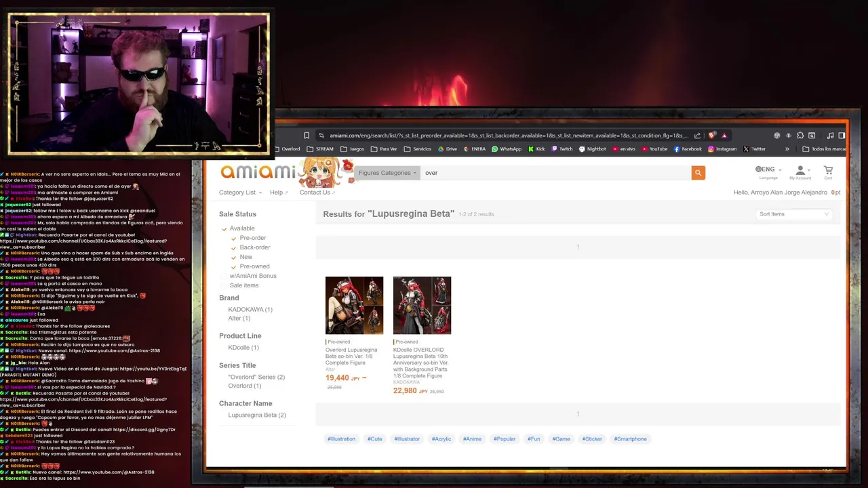
Task: Expand the Category List menu
Action: pyautogui.click(x=240, y=192)
